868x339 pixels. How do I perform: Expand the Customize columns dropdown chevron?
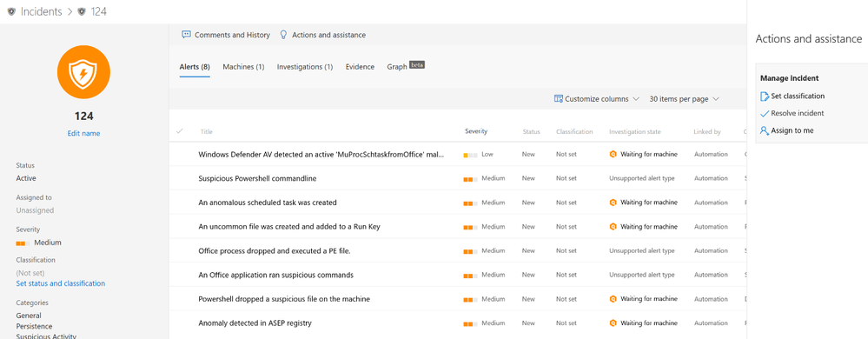636,98
